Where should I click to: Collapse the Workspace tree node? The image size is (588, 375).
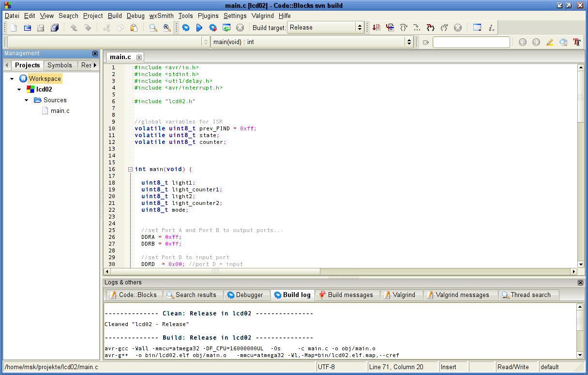(12, 78)
